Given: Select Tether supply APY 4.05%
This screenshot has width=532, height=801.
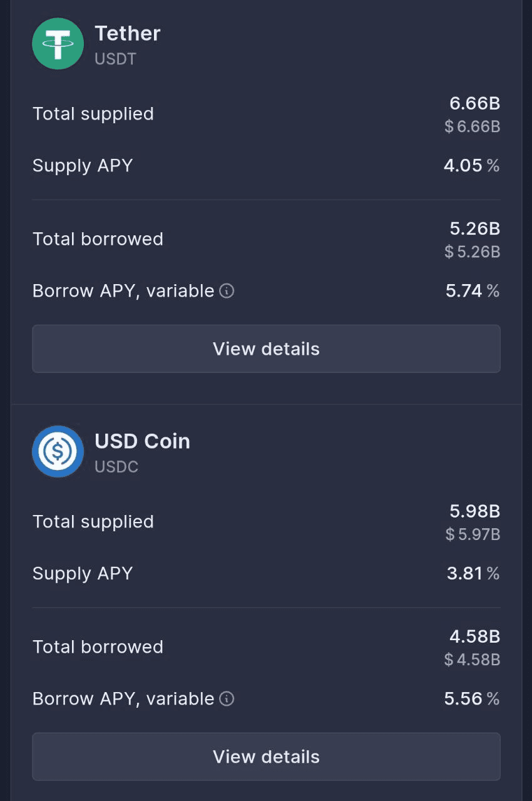Looking at the screenshot, I should (x=471, y=166).
